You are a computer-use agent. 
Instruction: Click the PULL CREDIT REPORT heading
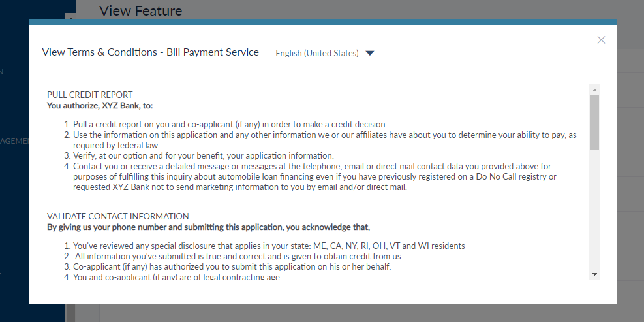[90, 95]
